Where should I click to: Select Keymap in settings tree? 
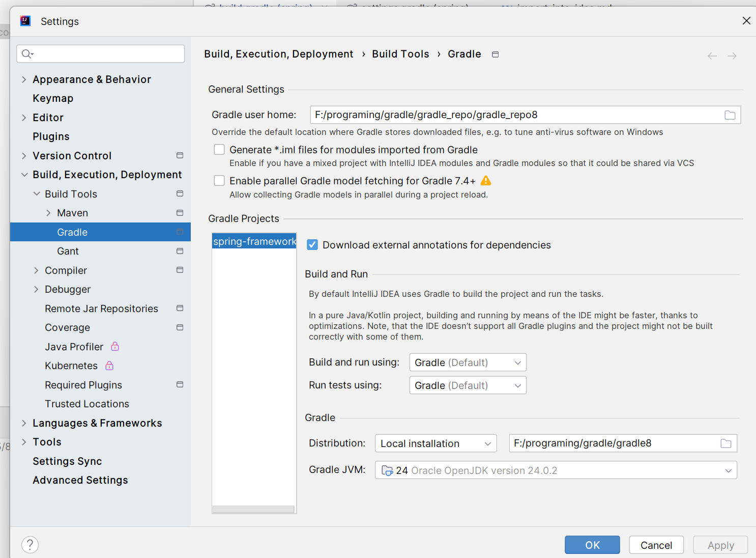click(53, 98)
